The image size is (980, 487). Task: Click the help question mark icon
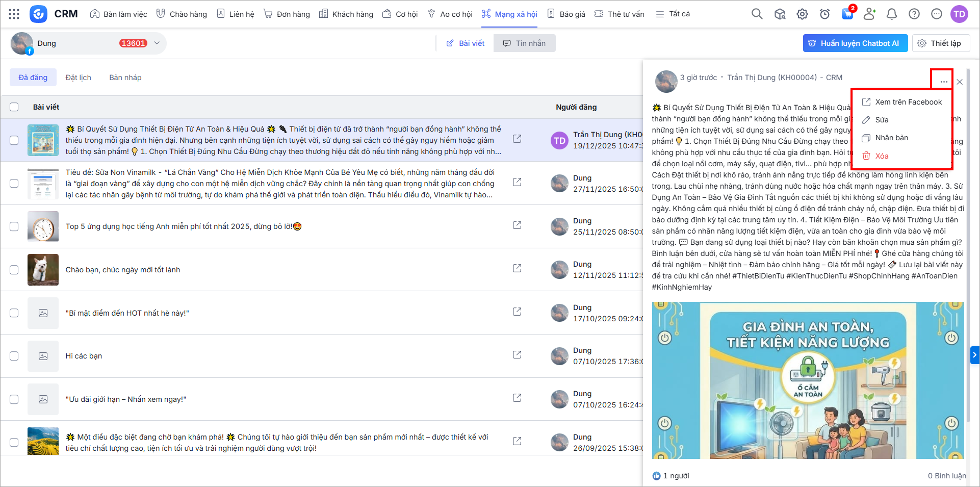tap(914, 14)
